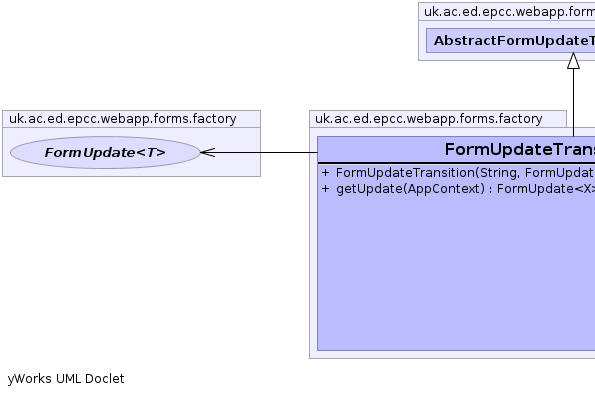Click the open arrowhead pointing at FormUpdate<T>
The height and width of the screenshot is (396, 595).
coord(208,152)
